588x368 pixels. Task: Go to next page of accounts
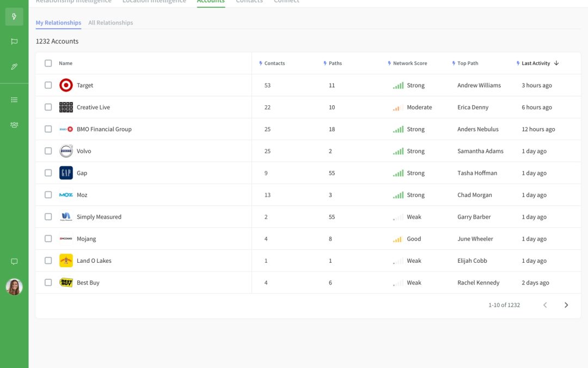(x=566, y=305)
